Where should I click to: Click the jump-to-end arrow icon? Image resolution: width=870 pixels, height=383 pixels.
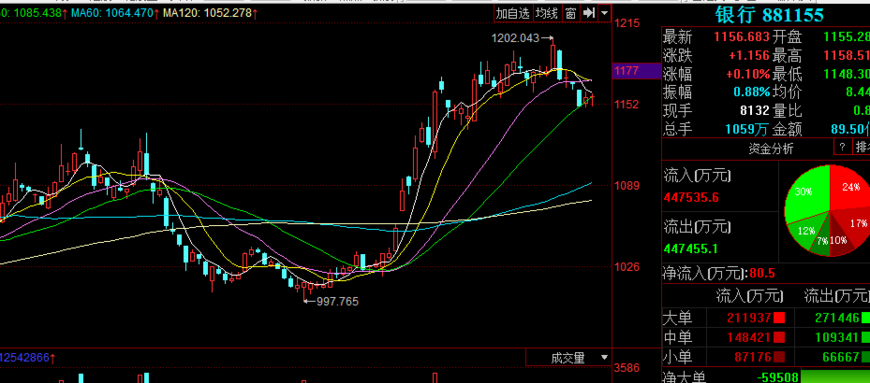(588, 13)
